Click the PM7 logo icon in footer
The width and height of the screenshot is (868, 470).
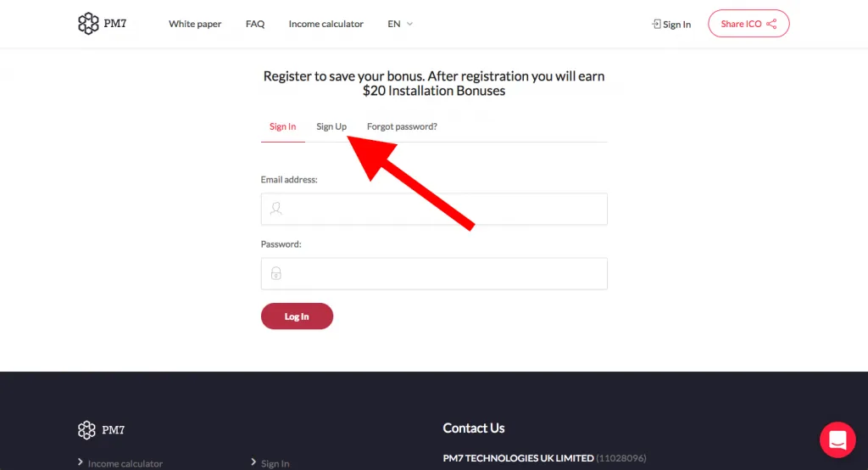pos(88,429)
